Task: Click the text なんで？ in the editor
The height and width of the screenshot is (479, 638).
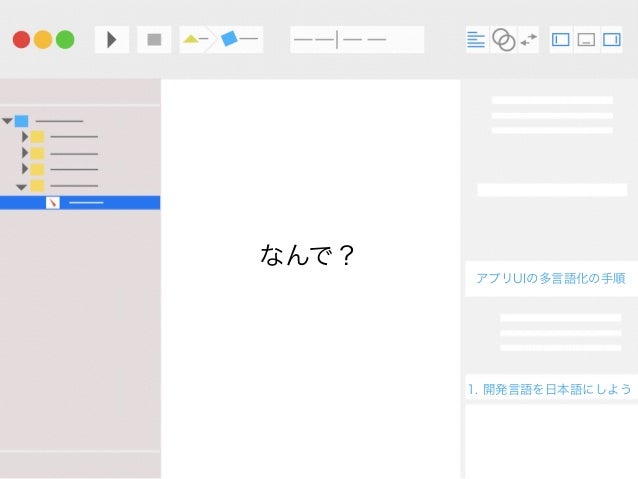Action: 307,256
